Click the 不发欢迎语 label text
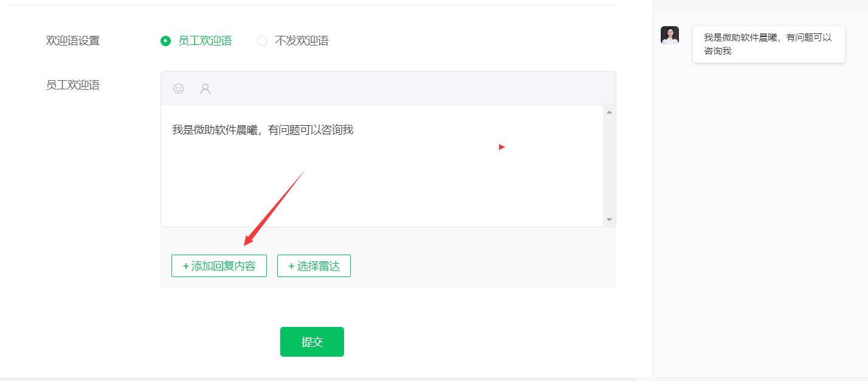Image resolution: width=868 pixels, height=381 pixels. (301, 41)
